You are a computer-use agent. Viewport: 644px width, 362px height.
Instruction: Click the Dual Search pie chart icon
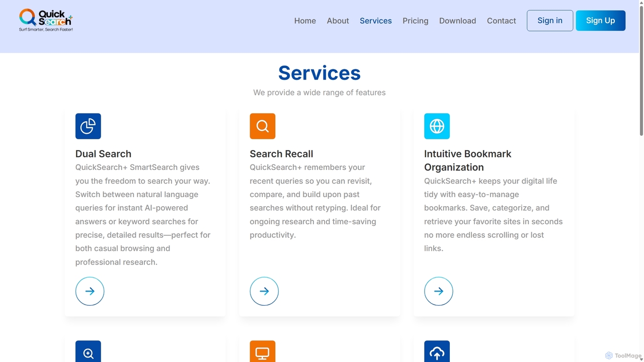(88, 126)
